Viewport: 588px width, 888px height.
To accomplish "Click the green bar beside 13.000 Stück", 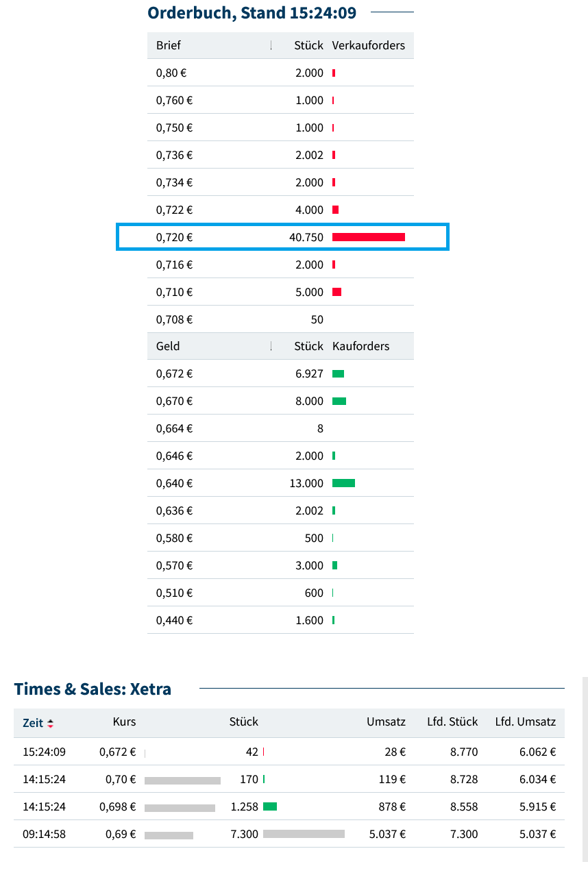I will pyautogui.click(x=343, y=483).
